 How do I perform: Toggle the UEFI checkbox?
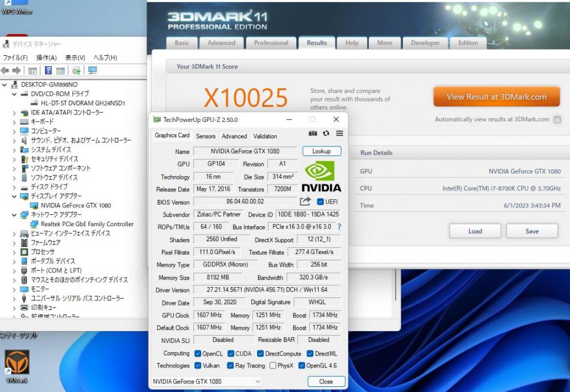click(320, 202)
